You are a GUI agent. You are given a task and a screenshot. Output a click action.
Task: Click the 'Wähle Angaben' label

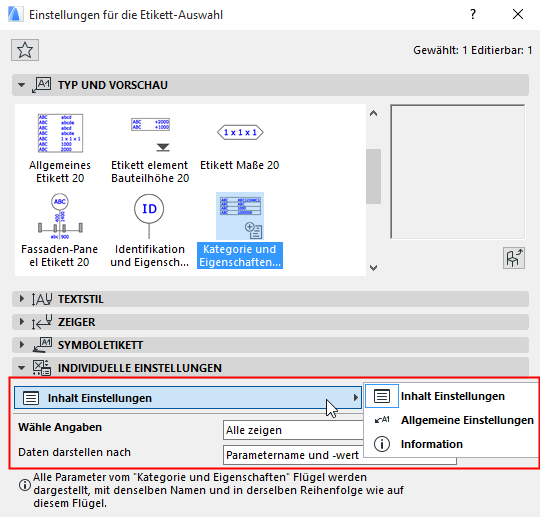click(60, 427)
